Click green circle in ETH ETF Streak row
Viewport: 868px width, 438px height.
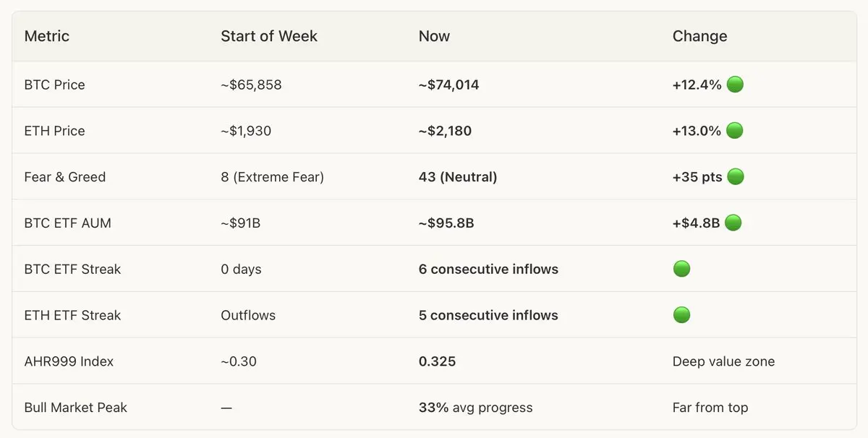tap(681, 315)
